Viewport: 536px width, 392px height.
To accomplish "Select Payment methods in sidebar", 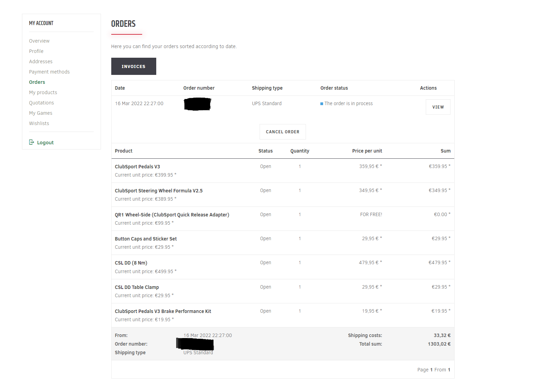I will [x=49, y=72].
